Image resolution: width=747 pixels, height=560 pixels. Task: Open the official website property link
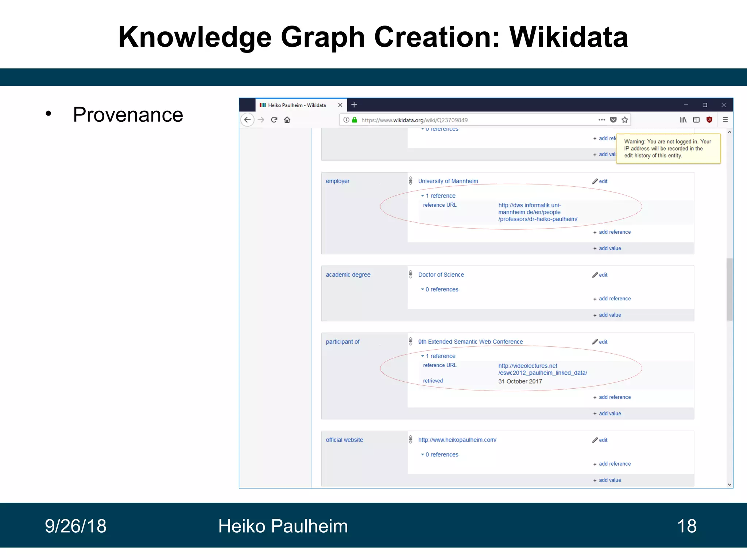344,440
